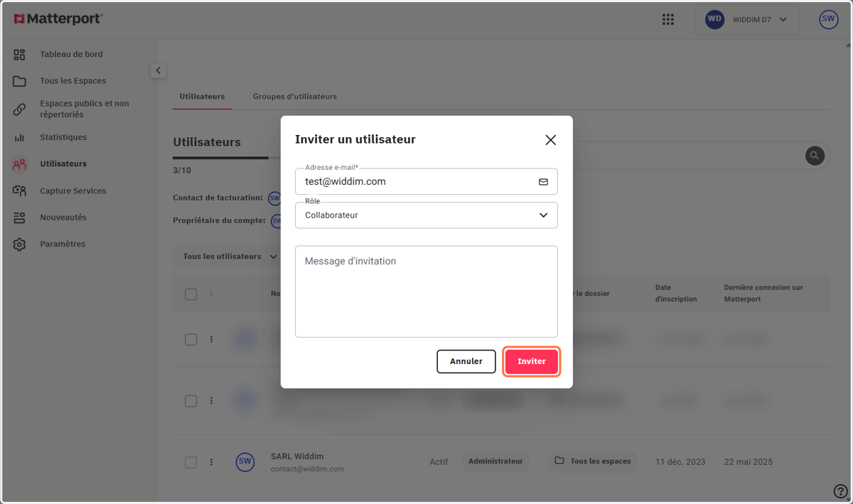The image size is (853, 504).
Task: Switch to the Groupes d'utilisateurs tab
Action: click(295, 97)
